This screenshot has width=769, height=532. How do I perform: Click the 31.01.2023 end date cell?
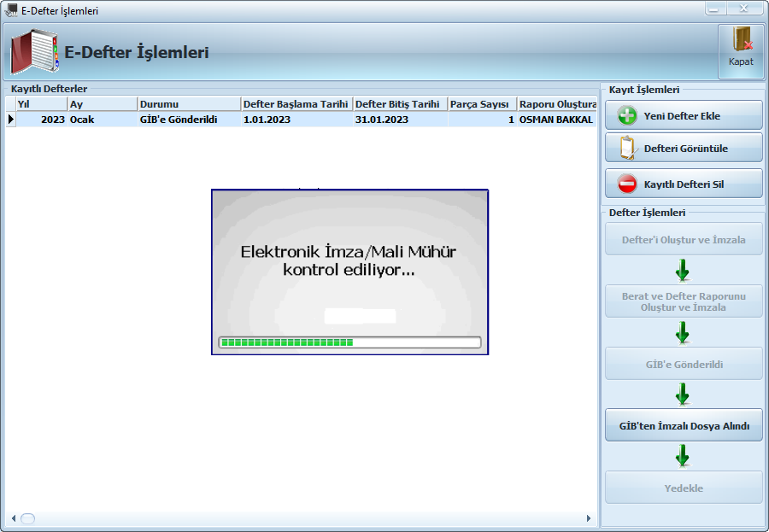point(400,120)
